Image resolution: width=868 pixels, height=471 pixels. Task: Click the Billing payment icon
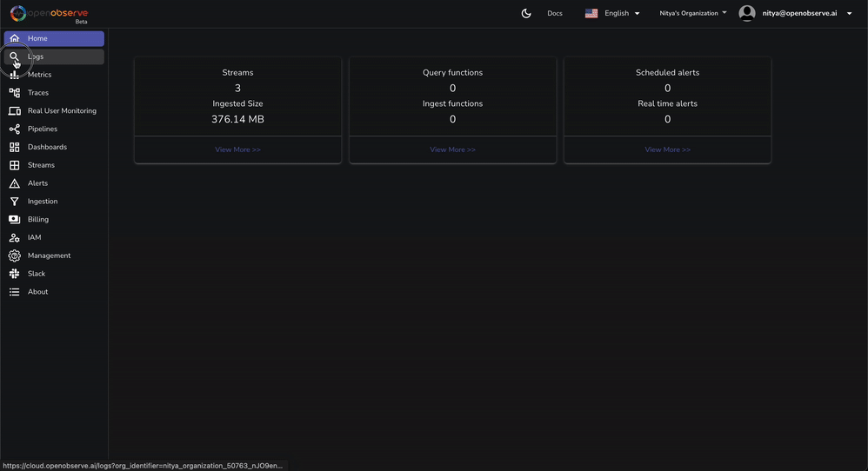click(15, 220)
